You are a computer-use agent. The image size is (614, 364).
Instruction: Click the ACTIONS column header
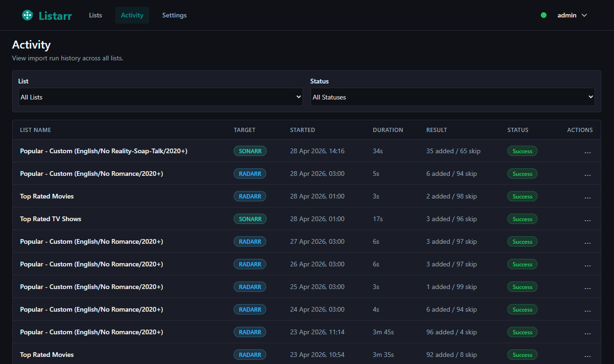(580, 130)
